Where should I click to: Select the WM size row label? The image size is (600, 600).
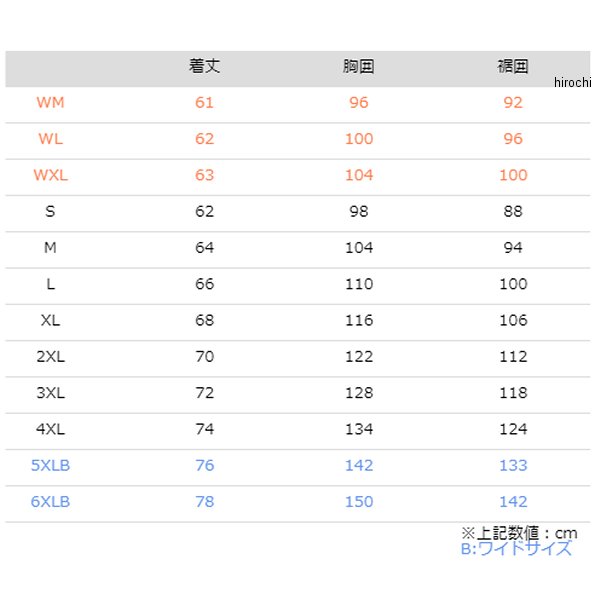tap(50, 103)
